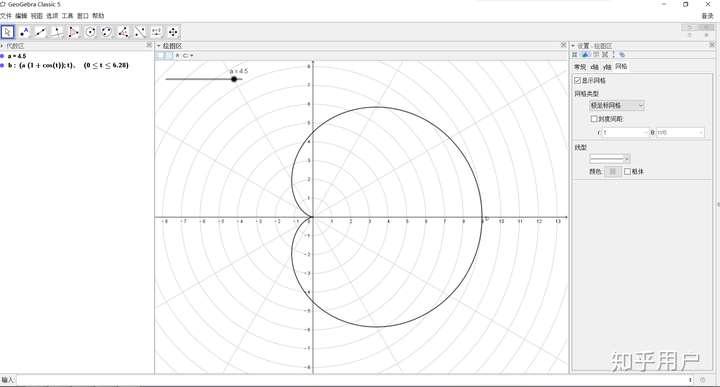720x387 pixels.
Task: Select the Move arrow tool
Action: click(x=8, y=32)
